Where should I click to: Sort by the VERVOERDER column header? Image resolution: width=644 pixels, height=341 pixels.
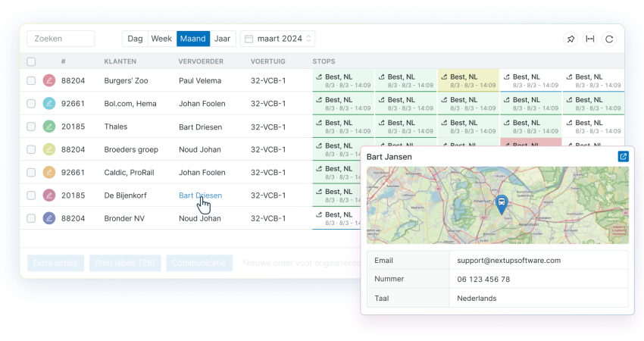[201, 61]
